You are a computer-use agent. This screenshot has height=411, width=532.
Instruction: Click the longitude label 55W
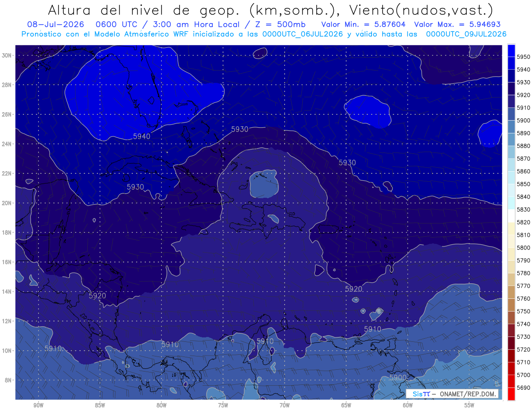(x=469, y=405)
